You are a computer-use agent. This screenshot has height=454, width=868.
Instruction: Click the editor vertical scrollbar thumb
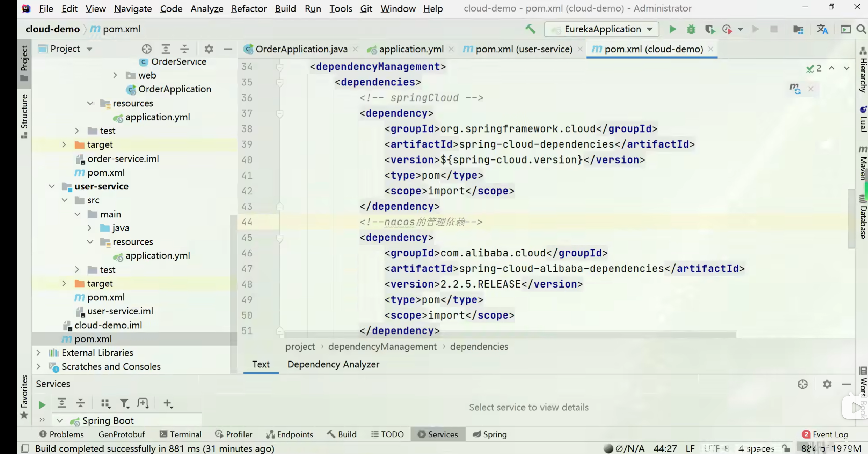(851, 218)
